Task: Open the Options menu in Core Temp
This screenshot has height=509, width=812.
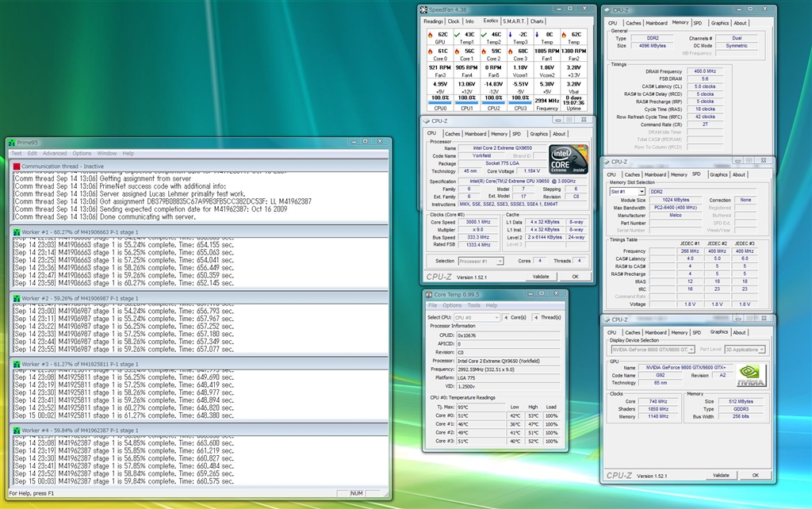Action: pyautogui.click(x=452, y=305)
